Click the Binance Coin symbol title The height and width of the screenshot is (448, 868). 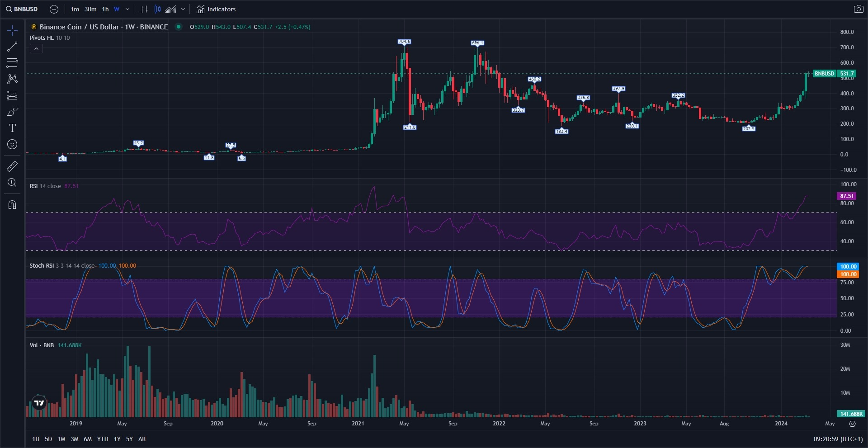pyautogui.click(x=104, y=27)
